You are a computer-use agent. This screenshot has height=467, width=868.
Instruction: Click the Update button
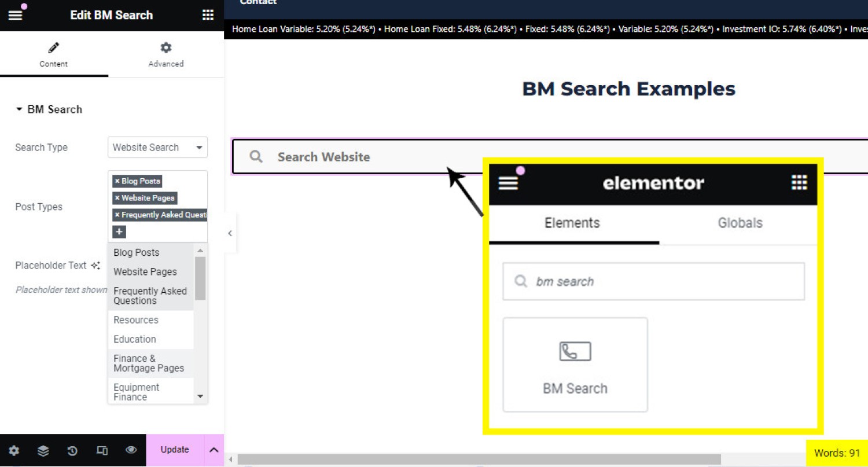(x=175, y=450)
